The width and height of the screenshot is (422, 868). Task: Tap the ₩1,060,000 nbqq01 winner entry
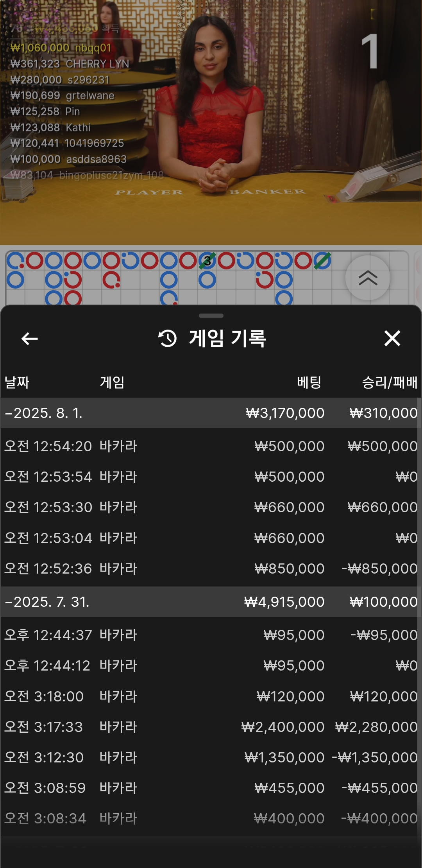pos(61,48)
